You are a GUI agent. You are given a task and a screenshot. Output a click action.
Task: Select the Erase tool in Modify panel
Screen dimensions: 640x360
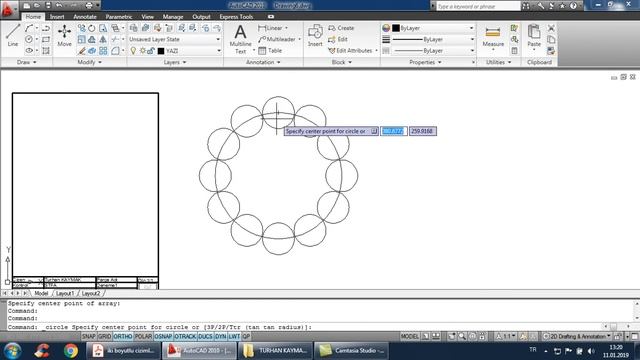point(82,51)
